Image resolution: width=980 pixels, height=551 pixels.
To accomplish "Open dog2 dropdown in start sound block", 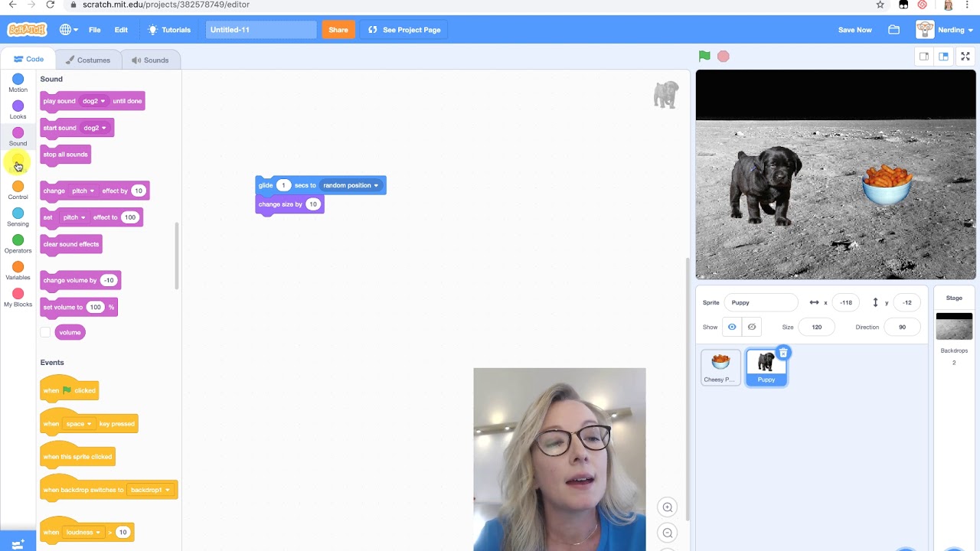I will (95, 128).
